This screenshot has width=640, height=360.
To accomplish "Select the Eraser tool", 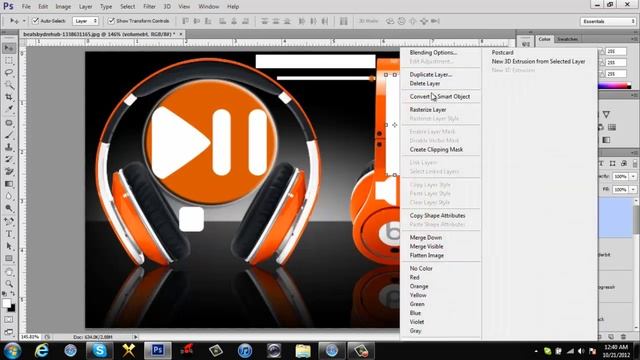I will click(x=9, y=172).
